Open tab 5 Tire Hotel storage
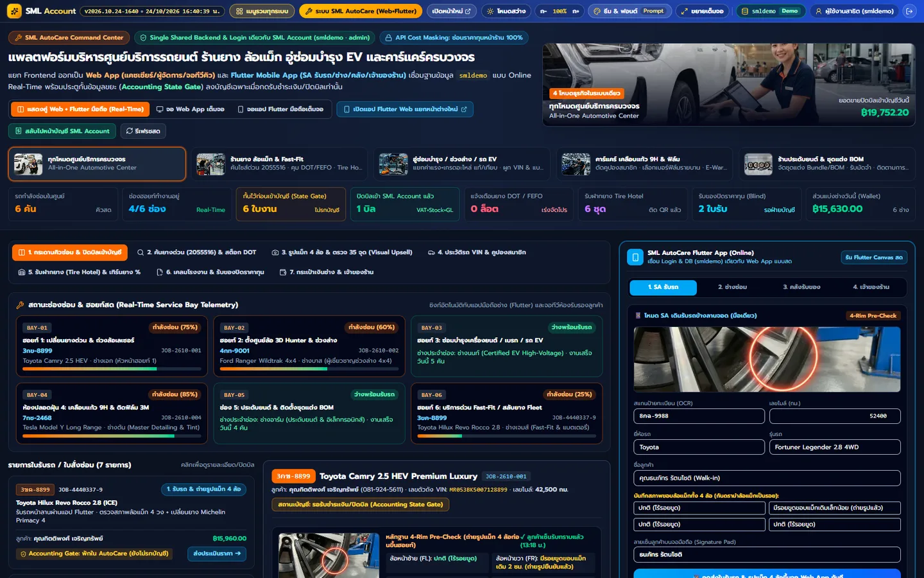This screenshot has height=578, width=924. click(x=79, y=272)
